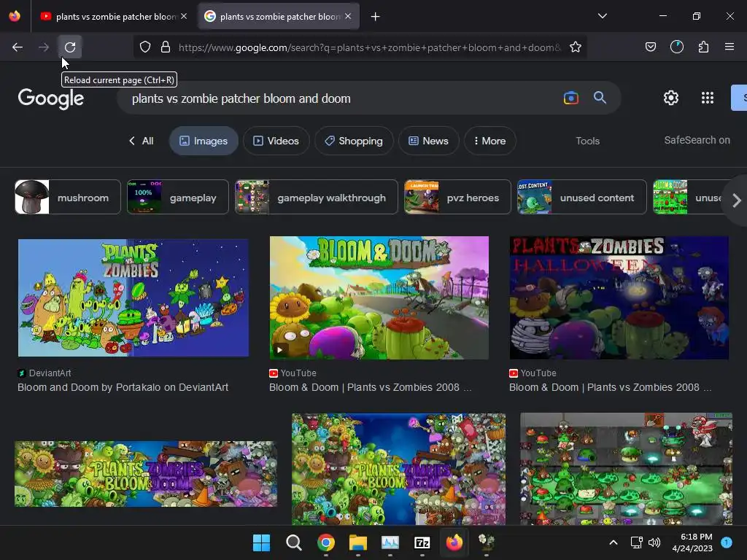747x560 pixels.
Task: Select the unused content chip
Action: [x=581, y=197]
